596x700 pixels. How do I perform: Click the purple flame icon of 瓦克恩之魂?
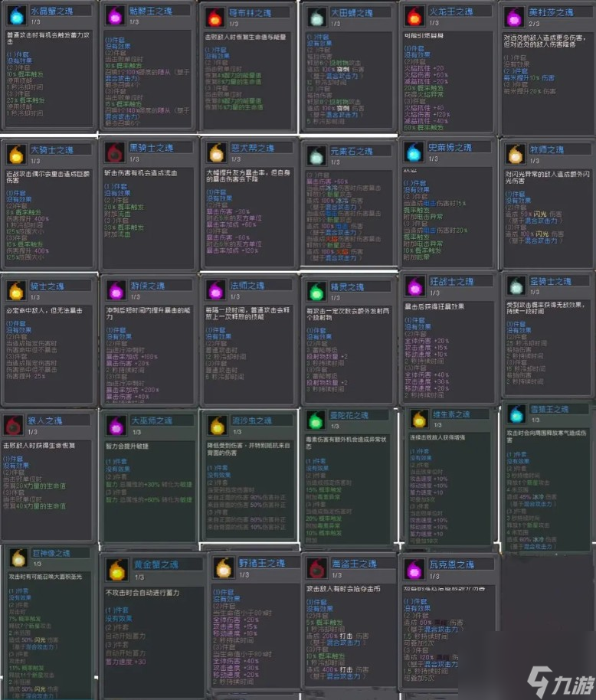click(414, 570)
